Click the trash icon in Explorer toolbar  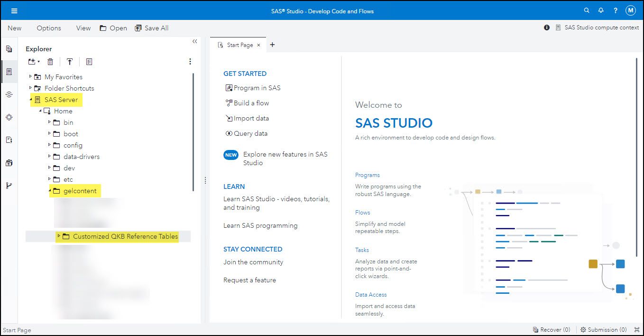[x=50, y=61]
